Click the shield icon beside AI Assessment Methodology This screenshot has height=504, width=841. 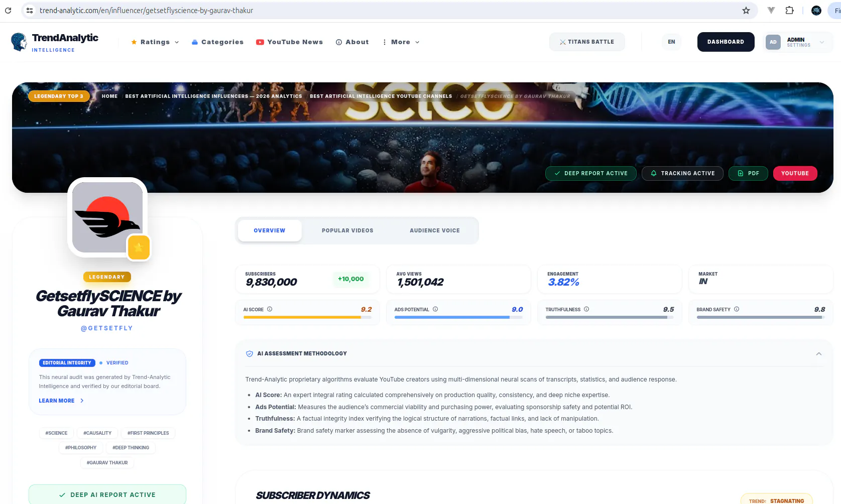[x=249, y=354]
